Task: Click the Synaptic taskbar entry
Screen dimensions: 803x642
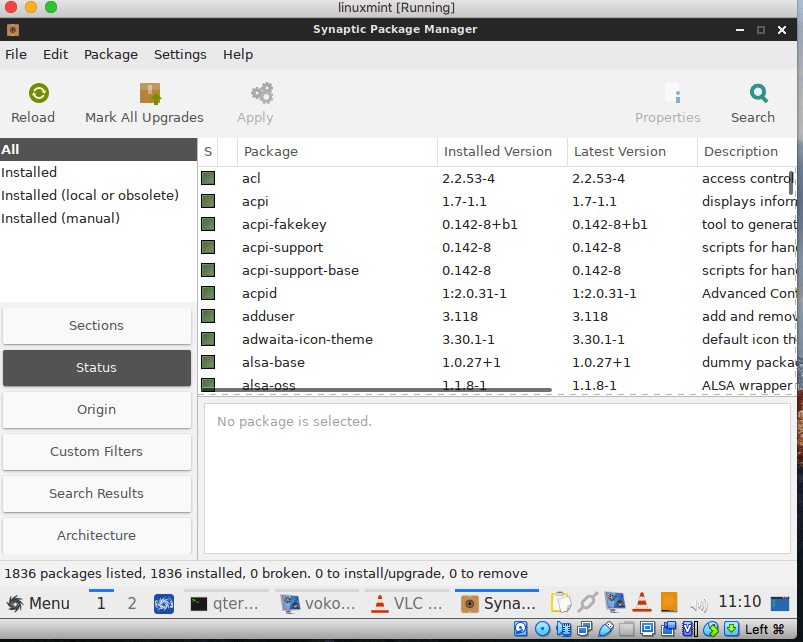Action: (x=497, y=604)
